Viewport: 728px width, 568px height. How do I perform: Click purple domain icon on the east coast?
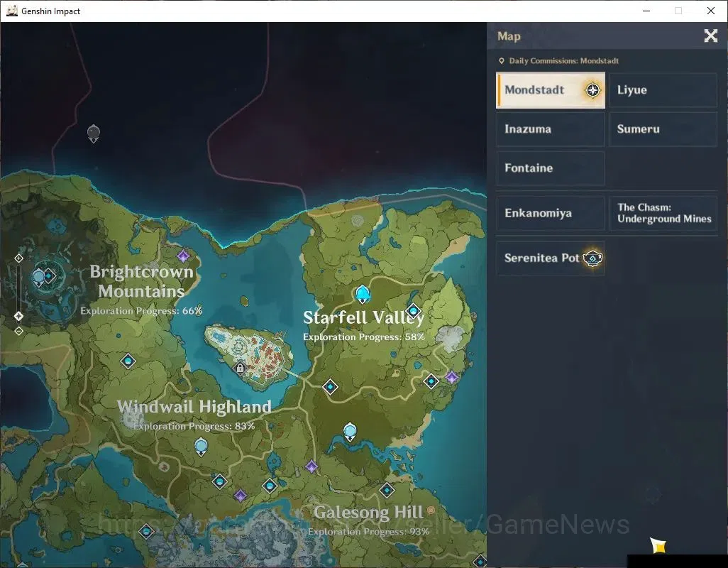[452, 377]
